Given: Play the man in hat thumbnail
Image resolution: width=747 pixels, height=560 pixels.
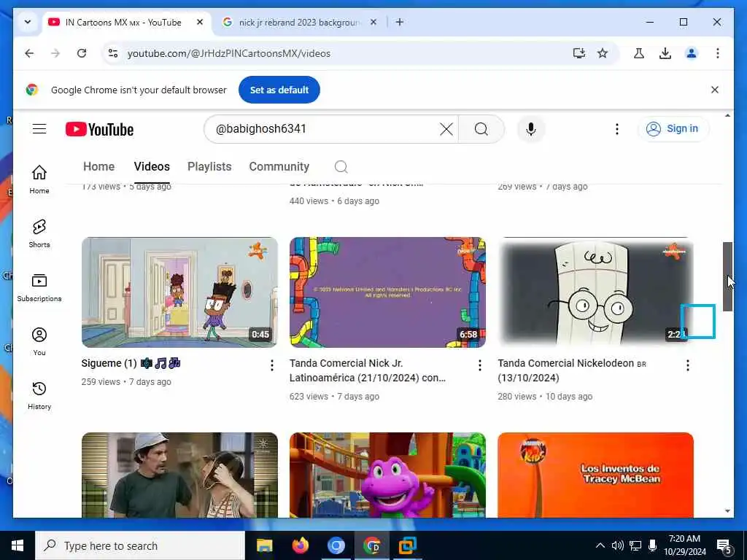Looking at the screenshot, I should coord(179,475).
